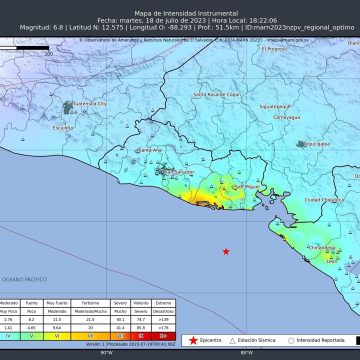The width and height of the screenshot is (360, 360).
Task: Pick the intensity IX red swatch
Action: (x=141, y=336)
